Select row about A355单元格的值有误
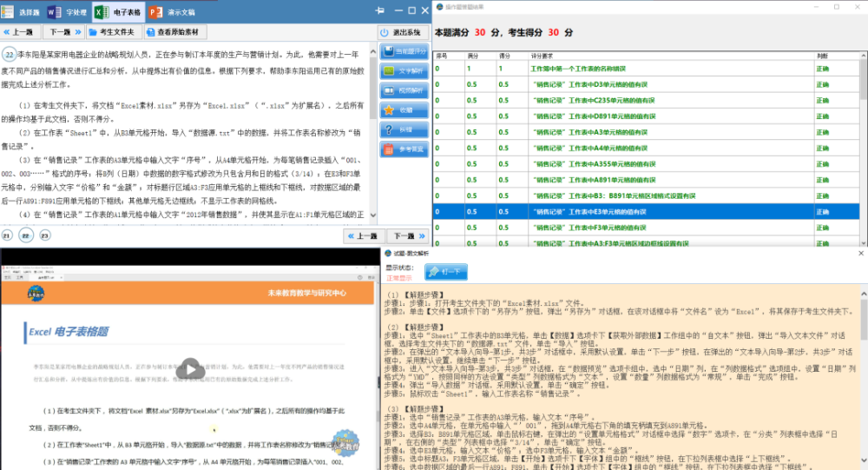 point(647,164)
